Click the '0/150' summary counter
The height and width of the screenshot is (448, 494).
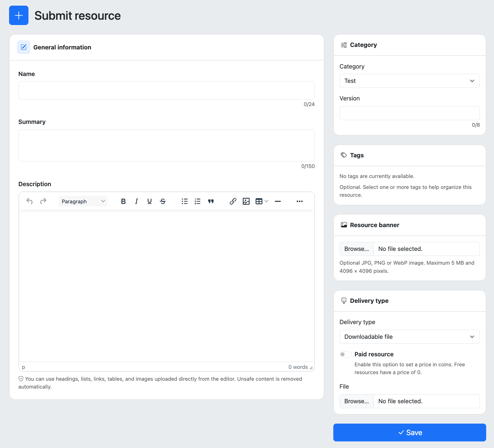coord(308,166)
